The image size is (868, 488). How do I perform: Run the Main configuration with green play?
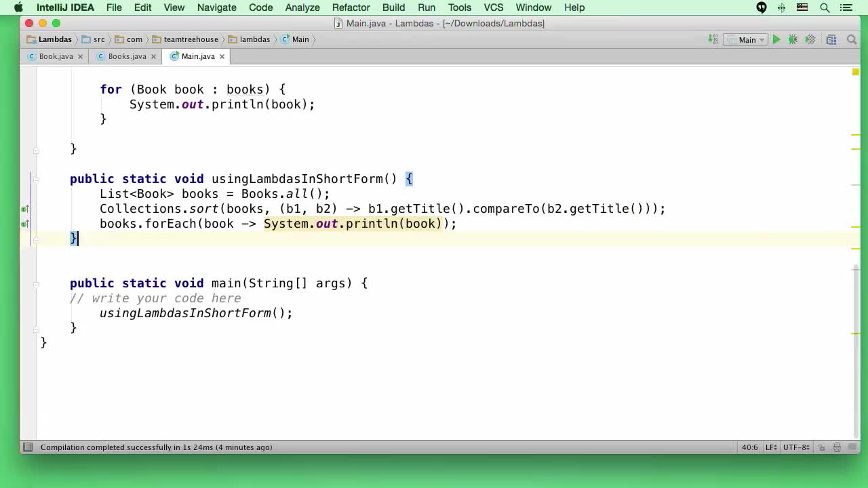click(x=776, y=39)
